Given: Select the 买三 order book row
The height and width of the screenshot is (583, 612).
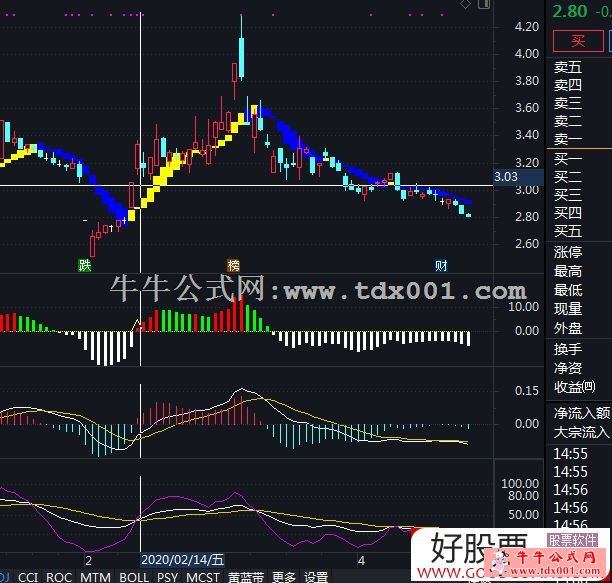Looking at the screenshot, I should click(568, 195).
